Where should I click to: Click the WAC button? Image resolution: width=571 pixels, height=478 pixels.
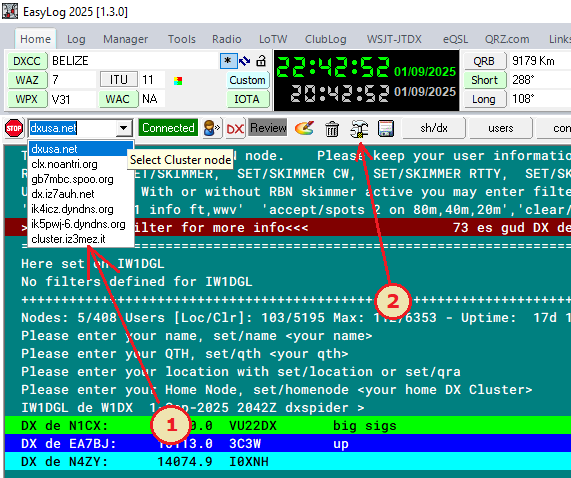click(118, 99)
